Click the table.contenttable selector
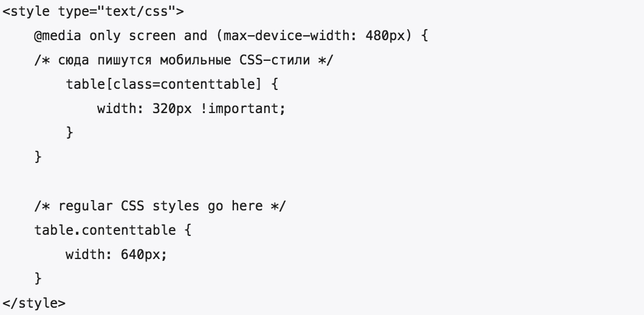Viewport: 644px width, 315px height. pyautogui.click(x=105, y=230)
